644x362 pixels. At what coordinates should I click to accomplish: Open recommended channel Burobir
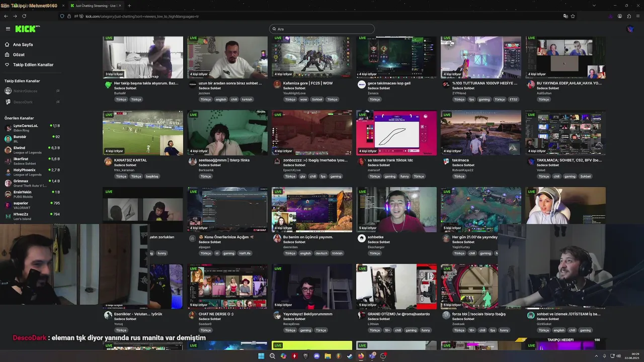tap(32, 139)
